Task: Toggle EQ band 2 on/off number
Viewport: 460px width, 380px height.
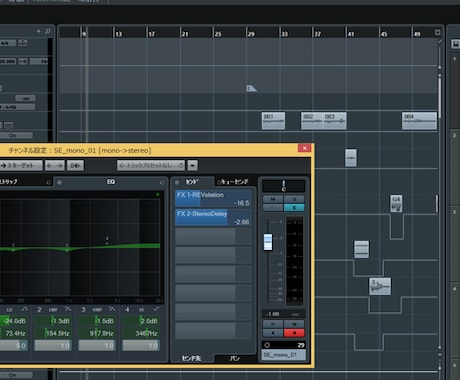Action: [39, 310]
